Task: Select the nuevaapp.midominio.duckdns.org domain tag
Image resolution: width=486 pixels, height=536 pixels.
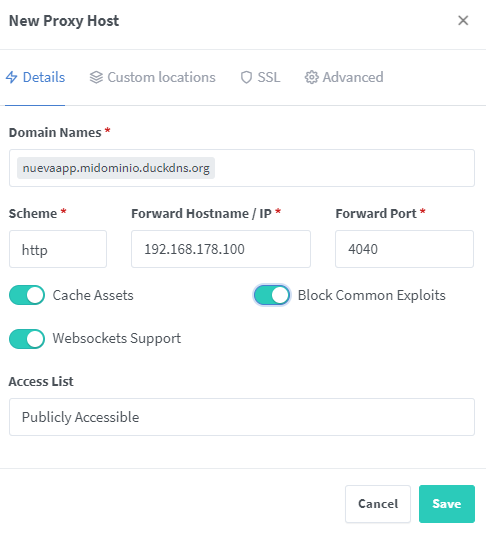Action: (116, 168)
